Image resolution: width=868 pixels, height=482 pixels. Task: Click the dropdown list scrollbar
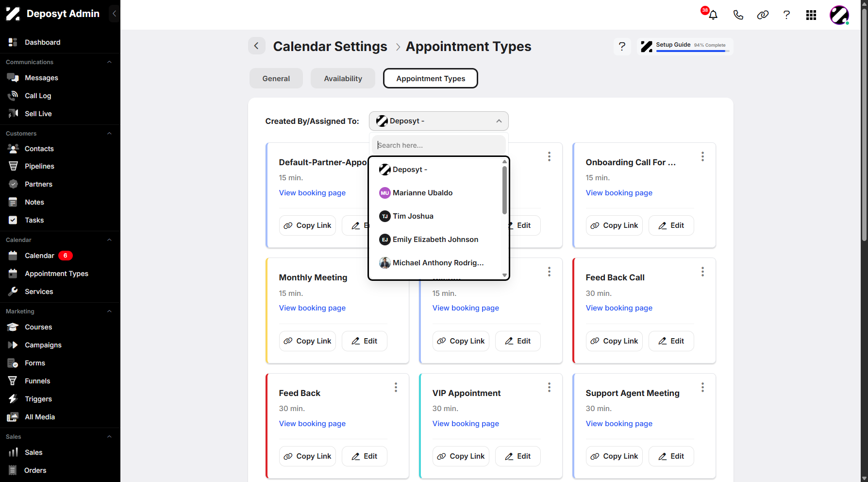[x=504, y=190]
